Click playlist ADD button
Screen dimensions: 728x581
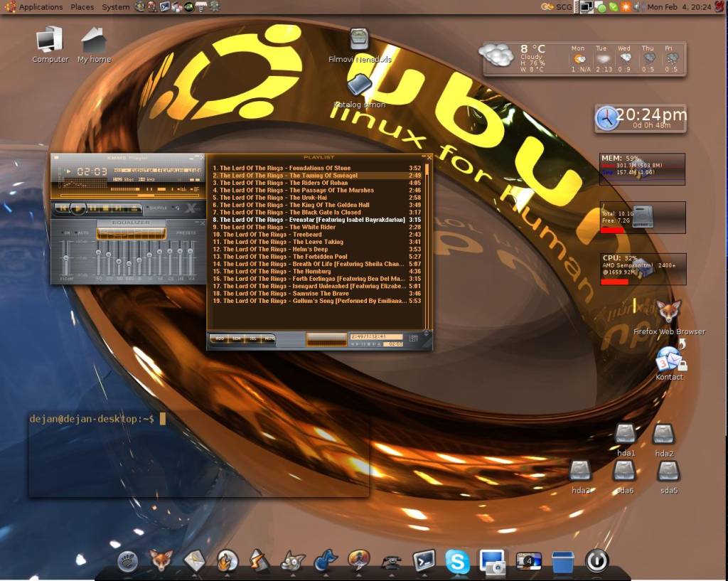[220, 339]
